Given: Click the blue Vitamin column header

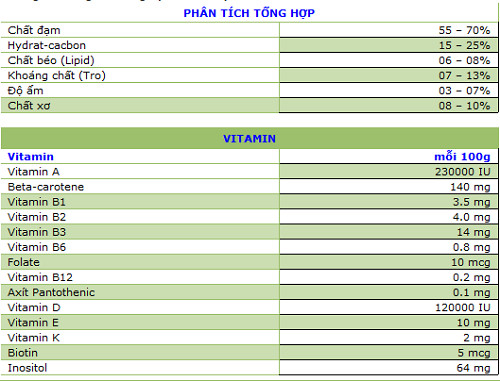Looking at the screenshot, I should point(30,156).
